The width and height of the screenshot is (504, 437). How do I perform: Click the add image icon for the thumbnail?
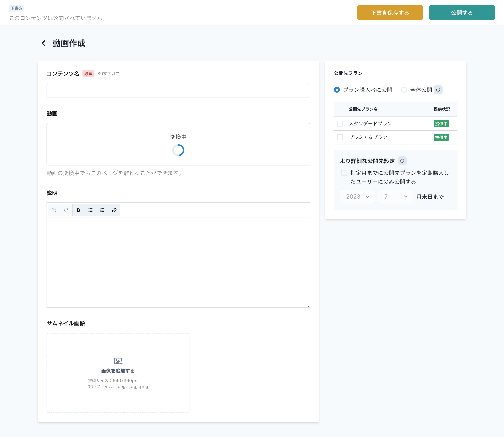[118, 361]
